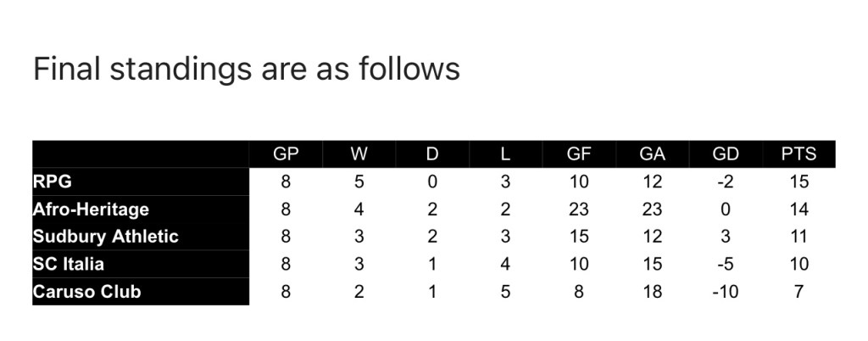Click the PTS column header
The image size is (868, 341).
[799, 154]
